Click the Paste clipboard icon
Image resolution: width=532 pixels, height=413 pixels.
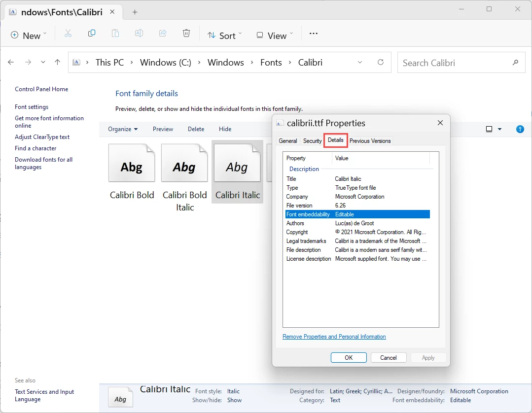tap(115, 33)
